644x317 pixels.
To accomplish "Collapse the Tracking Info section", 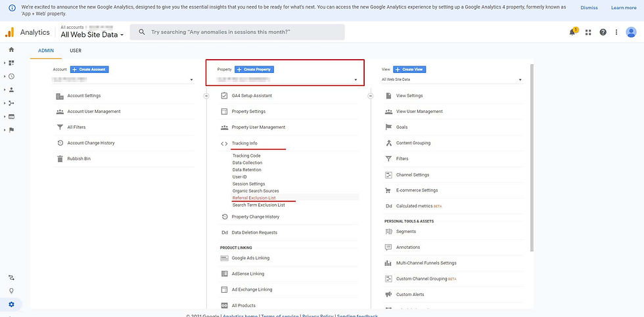I will tap(244, 143).
